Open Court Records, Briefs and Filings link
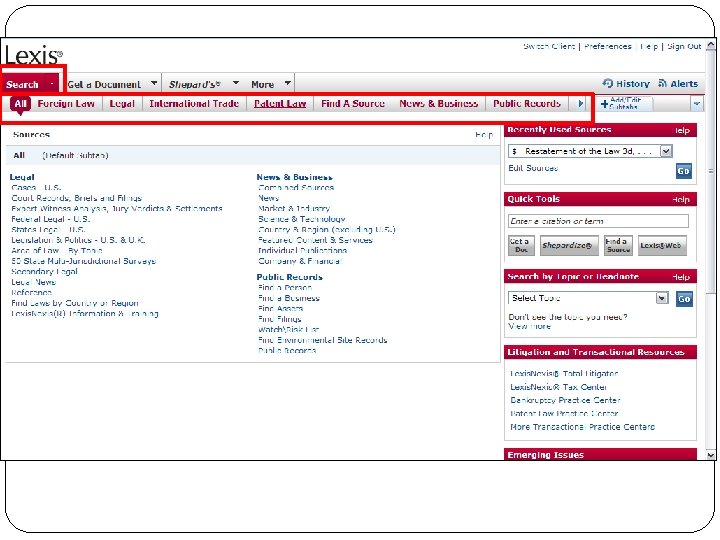 click(x=77, y=198)
